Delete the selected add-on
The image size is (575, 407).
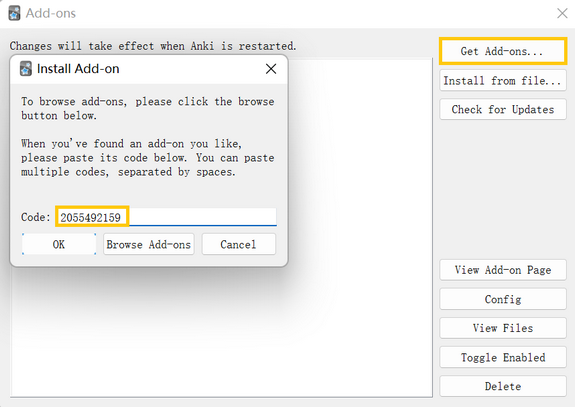point(503,386)
